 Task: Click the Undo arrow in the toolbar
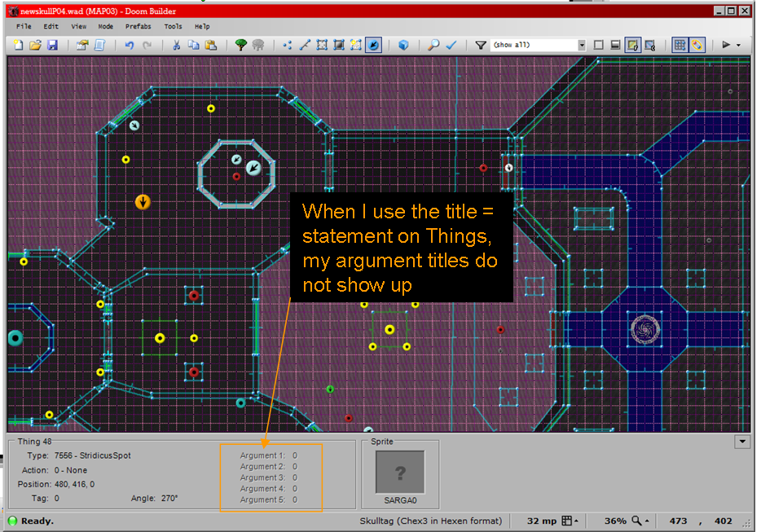pos(130,46)
